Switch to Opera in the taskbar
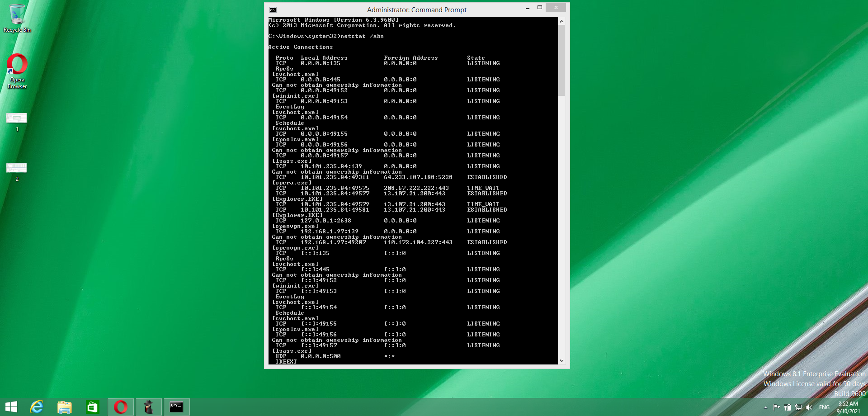The width and height of the screenshot is (868, 416). [121, 407]
